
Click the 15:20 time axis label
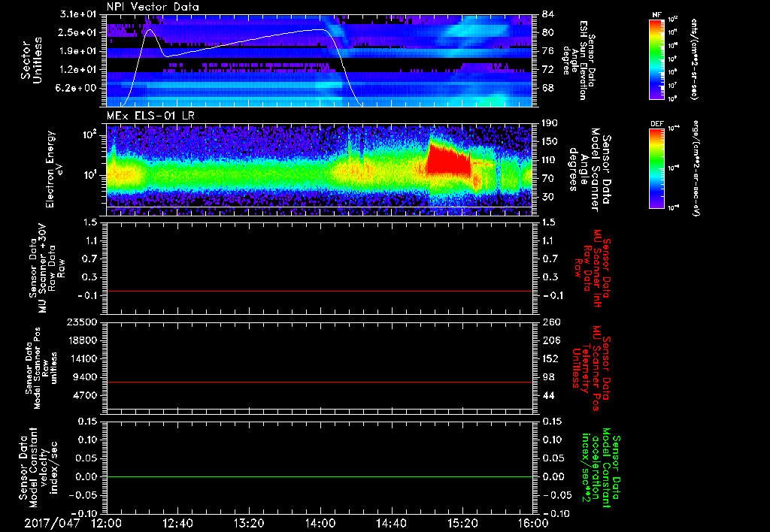click(462, 524)
